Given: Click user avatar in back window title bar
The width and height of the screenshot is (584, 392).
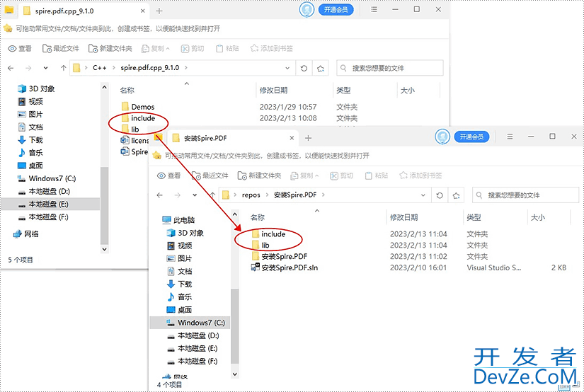Looking at the screenshot, I should (x=307, y=10).
